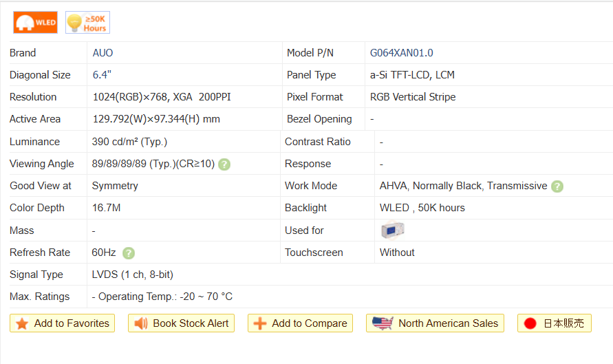The width and height of the screenshot is (613, 364).
Task: Click the star icon on Add to Favorites
Action: [x=22, y=323]
